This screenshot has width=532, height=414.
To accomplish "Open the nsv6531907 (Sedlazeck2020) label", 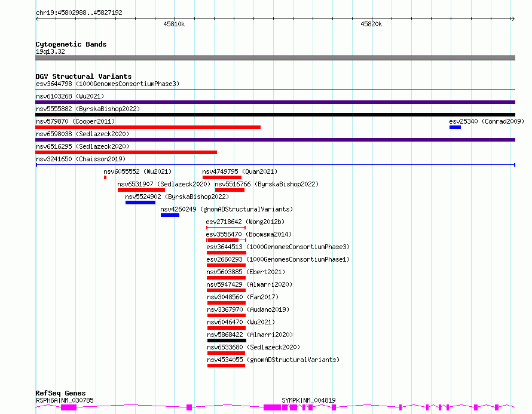I will [164, 184].
